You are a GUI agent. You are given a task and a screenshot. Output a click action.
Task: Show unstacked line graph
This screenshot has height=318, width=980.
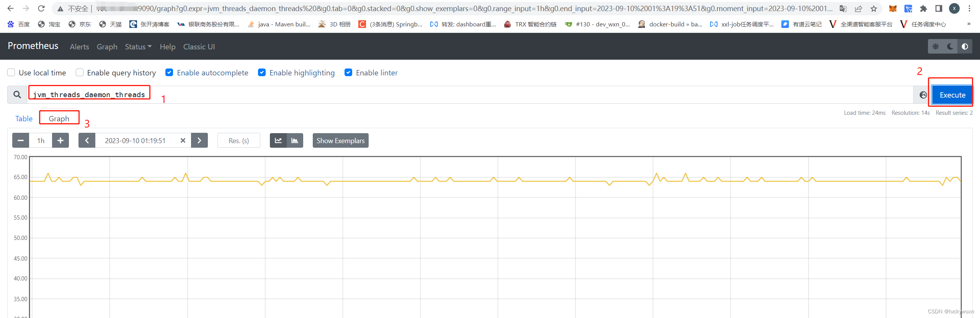pos(278,140)
